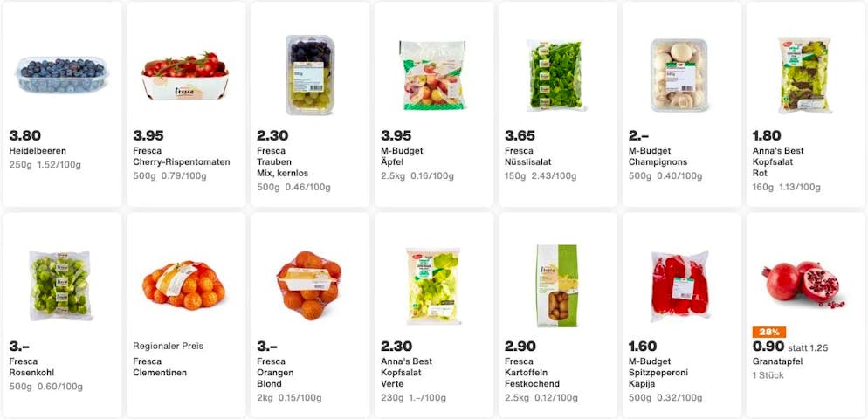This screenshot has height=419, width=868.
Task: Click the Clementinen net bag photo
Action: point(186,285)
